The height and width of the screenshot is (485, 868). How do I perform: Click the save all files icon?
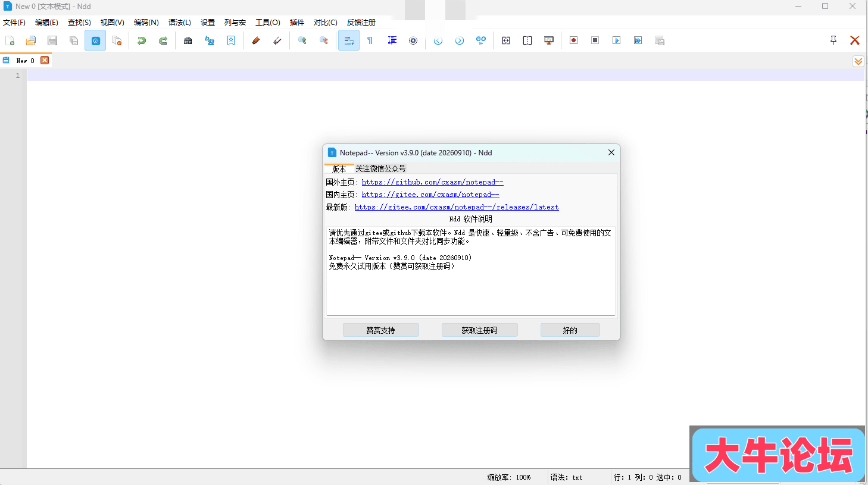[74, 40]
